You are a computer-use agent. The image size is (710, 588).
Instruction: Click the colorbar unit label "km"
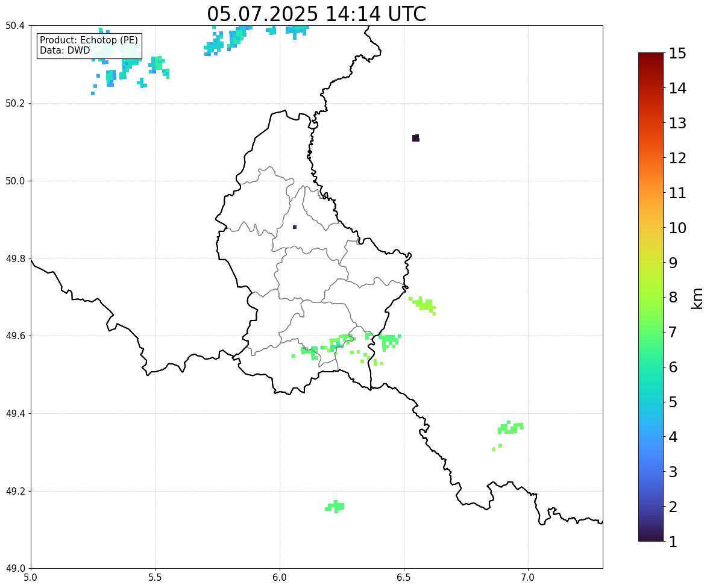coord(697,298)
